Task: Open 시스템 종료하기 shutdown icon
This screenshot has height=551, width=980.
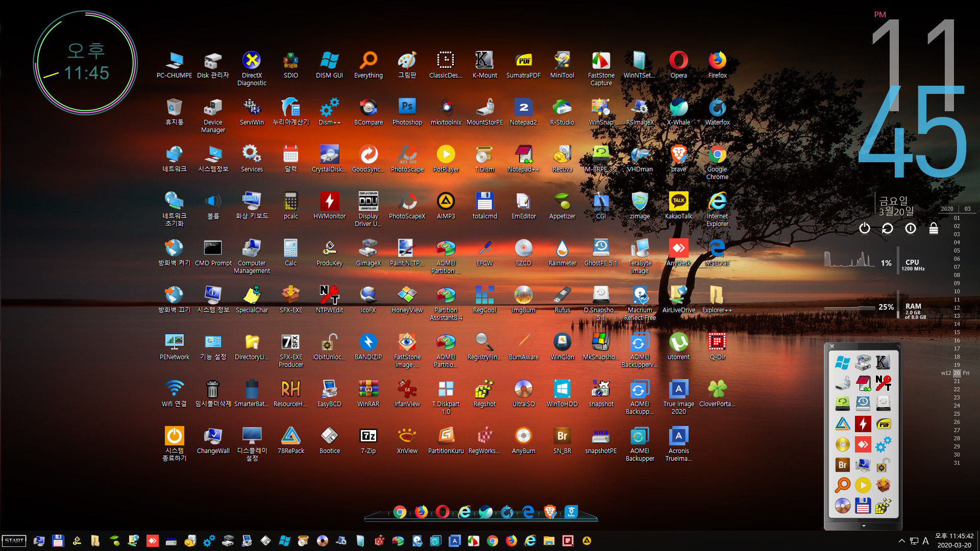Action: pos(174,444)
